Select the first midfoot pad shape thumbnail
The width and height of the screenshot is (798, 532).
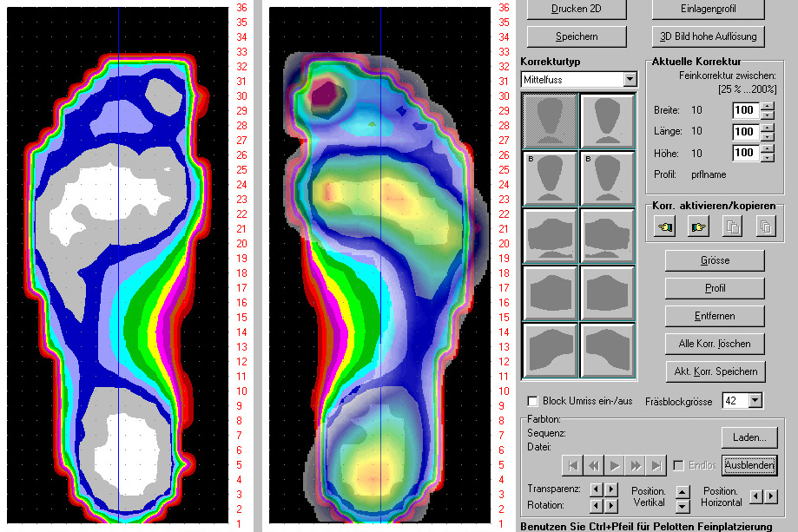(549, 120)
